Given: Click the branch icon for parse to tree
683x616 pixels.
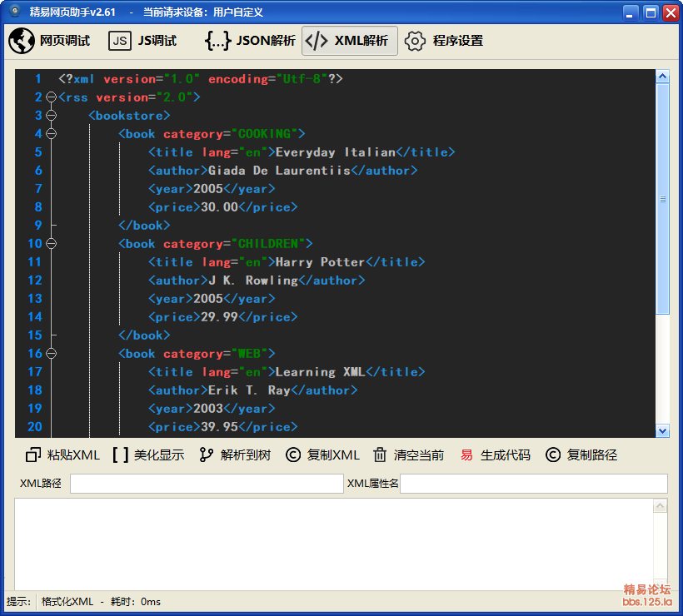Looking at the screenshot, I should (206, 455).
